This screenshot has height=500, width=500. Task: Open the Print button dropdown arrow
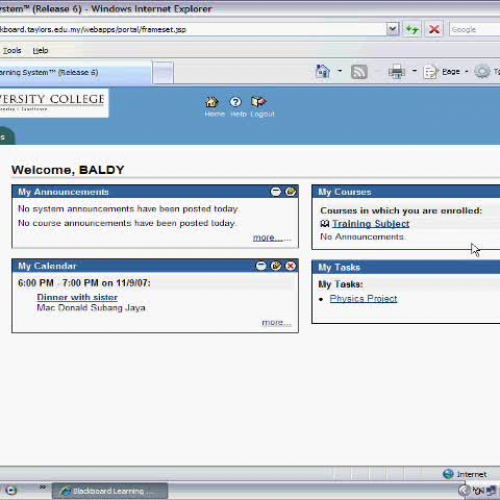pos(414,71)
